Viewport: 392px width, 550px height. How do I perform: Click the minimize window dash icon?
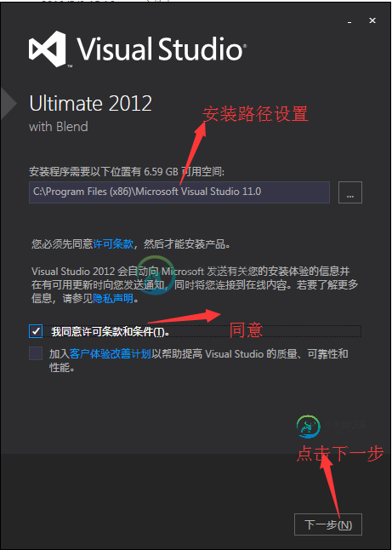[349, 22]
